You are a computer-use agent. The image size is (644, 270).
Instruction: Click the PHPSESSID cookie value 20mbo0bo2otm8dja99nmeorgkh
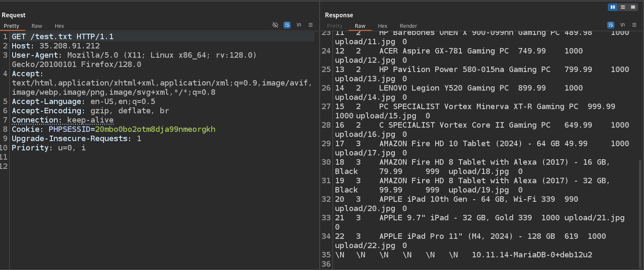(x=155, y=129)
